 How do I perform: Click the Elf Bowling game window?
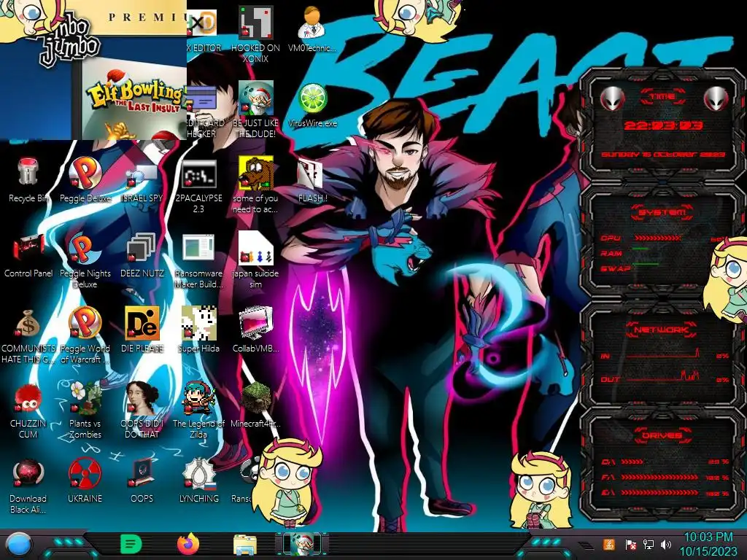[93, 69]
